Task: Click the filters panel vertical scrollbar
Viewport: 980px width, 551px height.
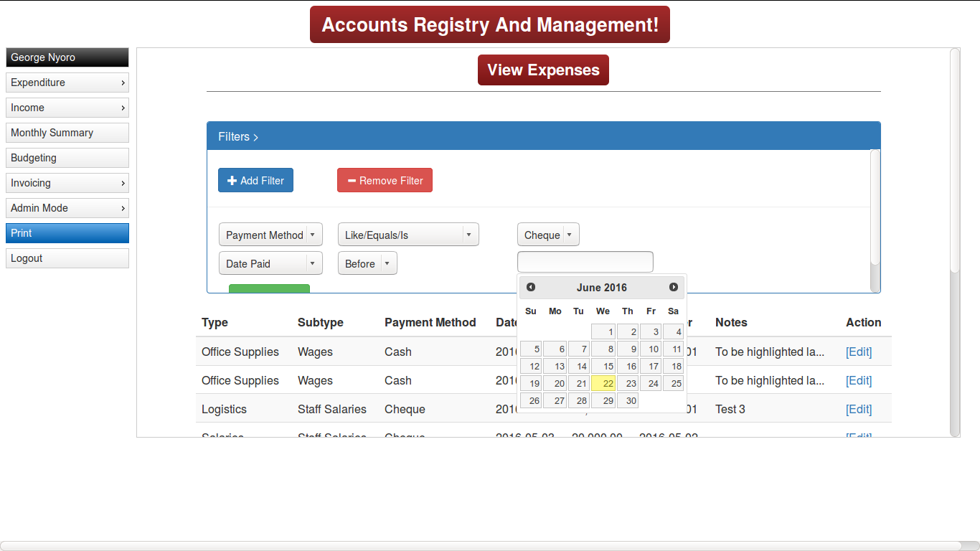Action: pyautogui.click(x=875, y=215)
